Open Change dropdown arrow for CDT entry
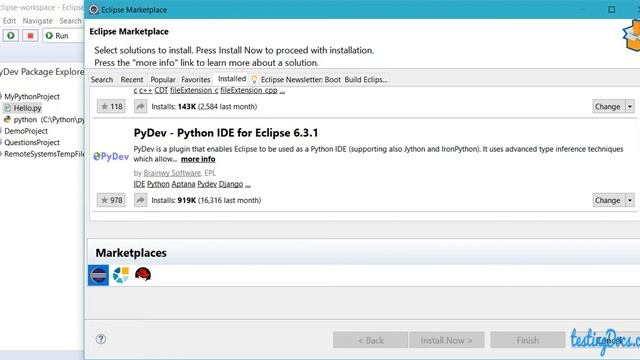 (x=630, y=107)
